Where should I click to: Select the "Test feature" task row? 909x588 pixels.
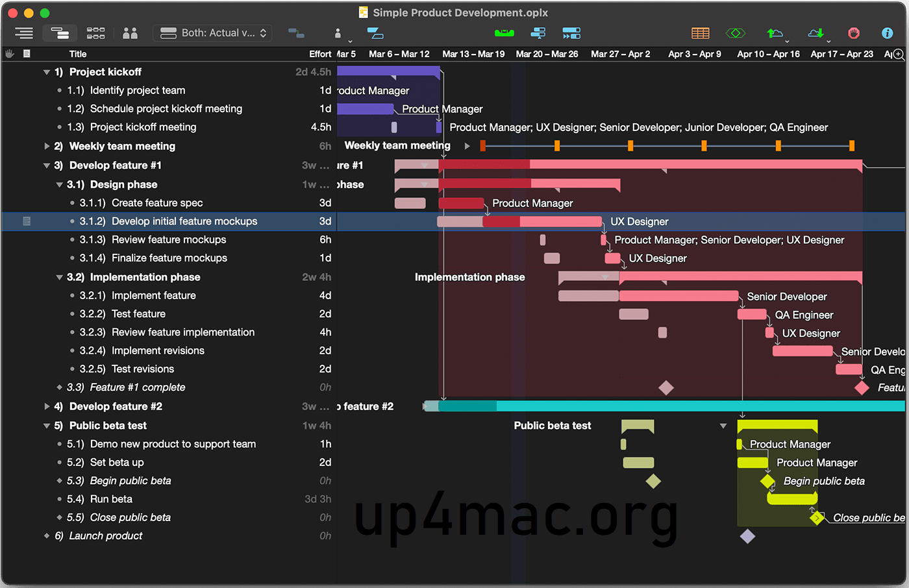pyautogui.click(x=138, y=313)
